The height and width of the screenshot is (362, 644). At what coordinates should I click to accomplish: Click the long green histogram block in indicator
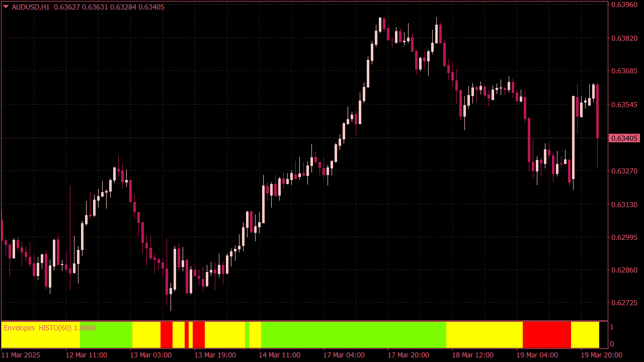point(354,335)
